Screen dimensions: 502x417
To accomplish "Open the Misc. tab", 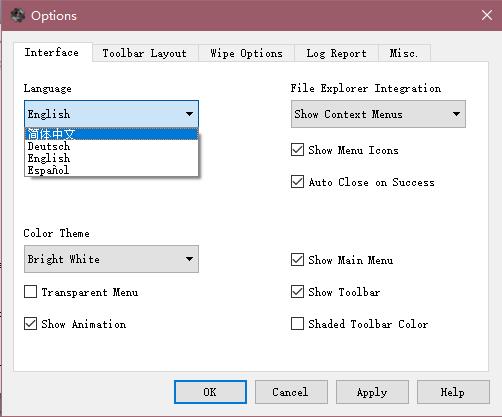I will coord(404,53).
